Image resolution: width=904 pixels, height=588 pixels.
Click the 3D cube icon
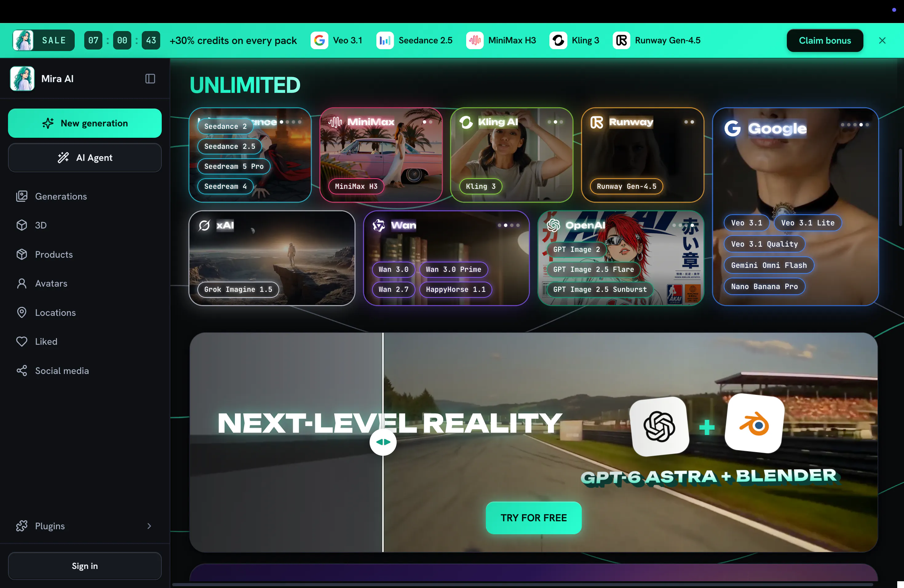point(22,225)
